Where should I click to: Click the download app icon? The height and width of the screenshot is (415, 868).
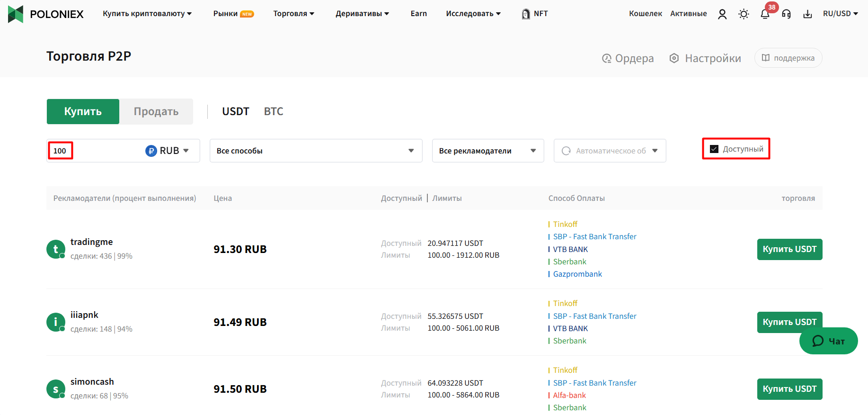(x=808, y=14)
